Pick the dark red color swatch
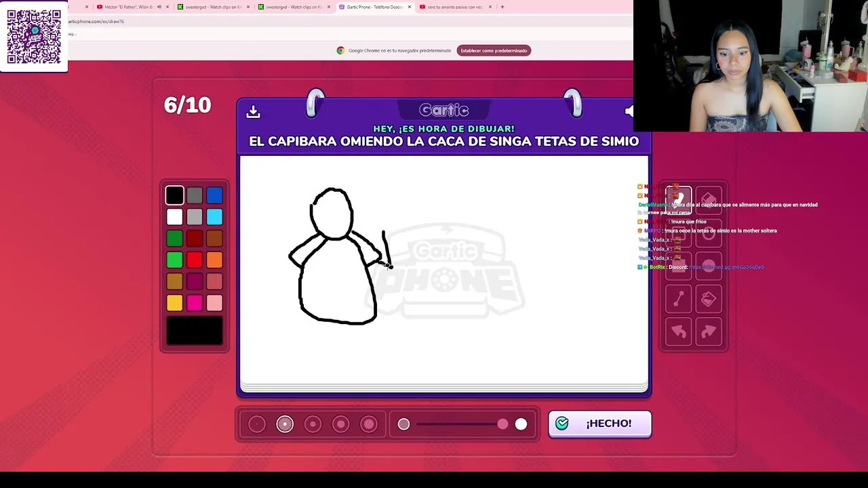This screenshot has height=488, width=868. coord(195,238)
